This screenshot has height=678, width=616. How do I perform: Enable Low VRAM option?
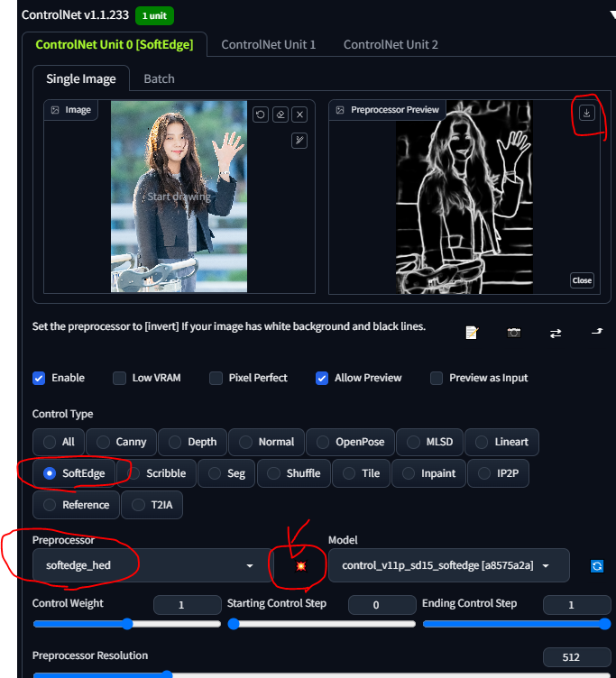(119, 378)
